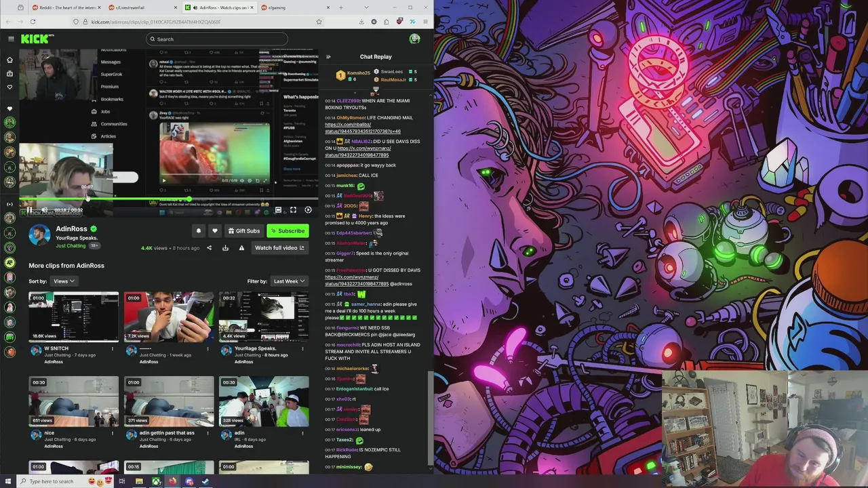Image resolution: width=868 pixels, height=488 pixels.
Task: Bookmark the page with the star icon
Action: pos(319,22)
